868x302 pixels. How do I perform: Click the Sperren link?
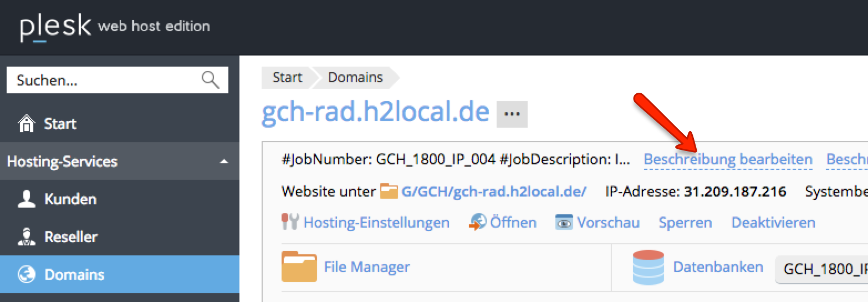pyautogui.click(x=685, y=223)
